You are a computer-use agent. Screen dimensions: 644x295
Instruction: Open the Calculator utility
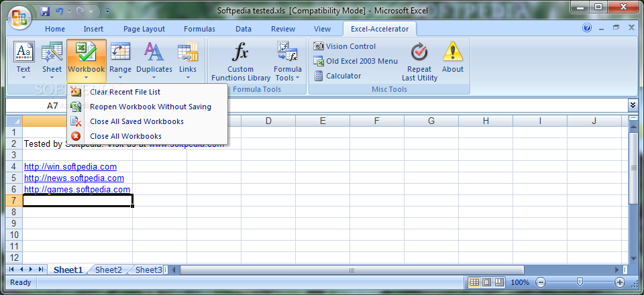pyautogui.click(x=337, y=76)
